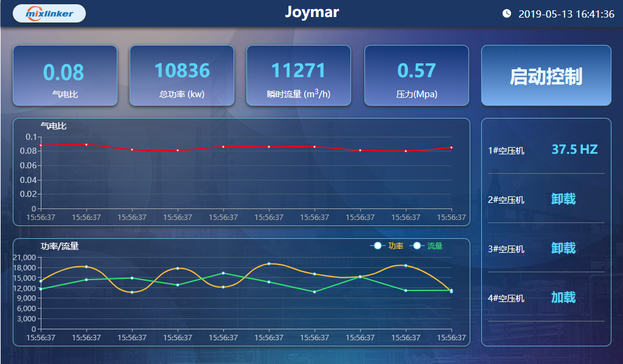The width and height of the screenshot is (623, 364).
Task: Click the clock icon beside the timestamp
Action: pos(507,13)
